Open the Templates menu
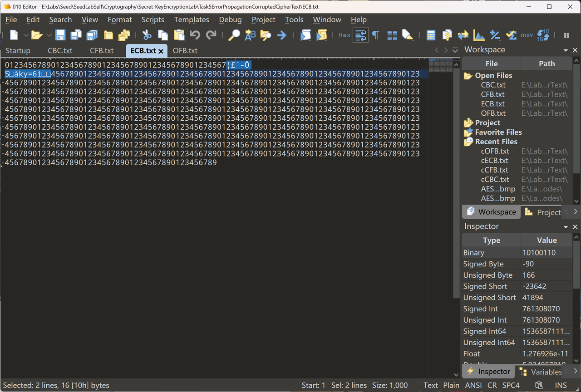 pos(192,20)
